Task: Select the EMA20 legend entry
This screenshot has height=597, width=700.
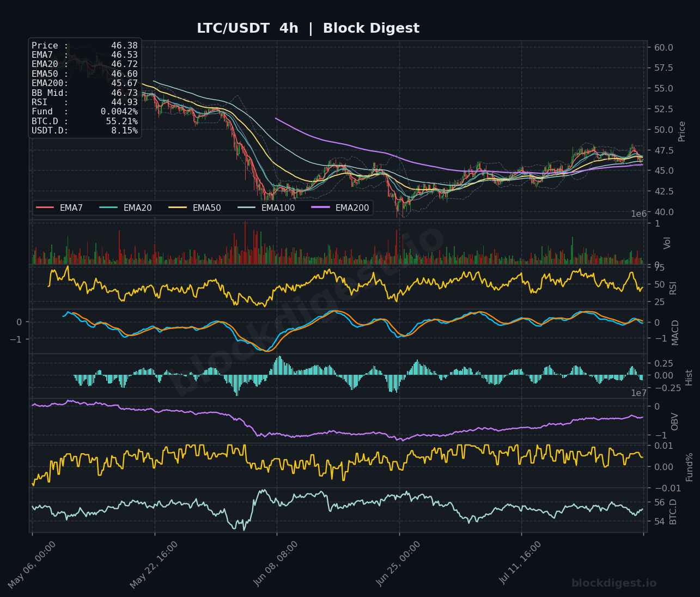Action: click(x=126, y=208)
